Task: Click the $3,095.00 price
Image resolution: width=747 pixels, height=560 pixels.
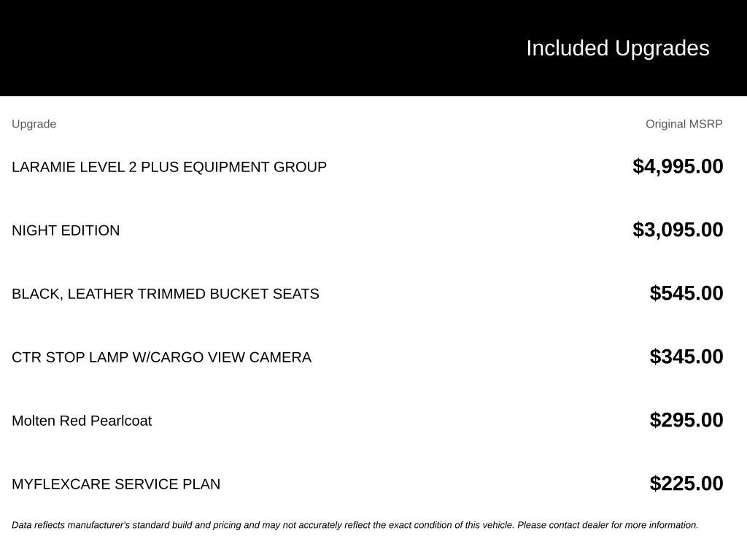Action: pyautogui.click(x=678, y=230)
